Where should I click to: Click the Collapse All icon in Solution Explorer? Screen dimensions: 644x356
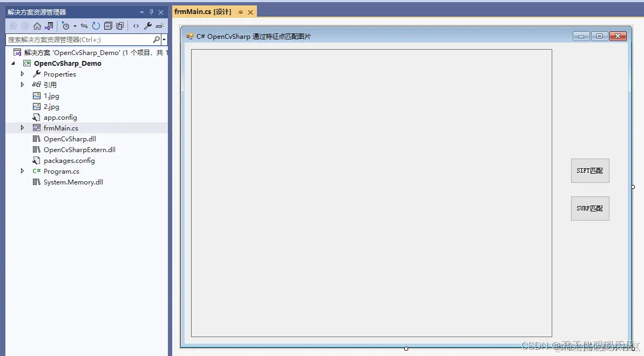108,25
